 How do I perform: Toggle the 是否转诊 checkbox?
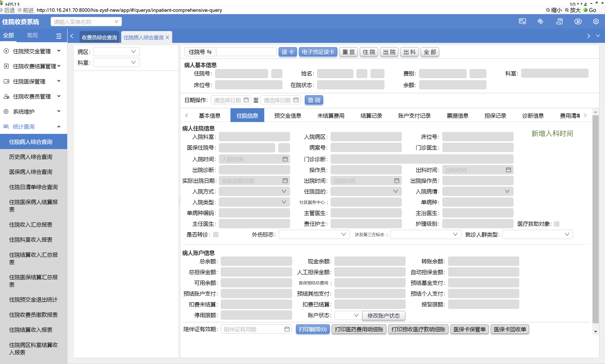pos(216,235)
